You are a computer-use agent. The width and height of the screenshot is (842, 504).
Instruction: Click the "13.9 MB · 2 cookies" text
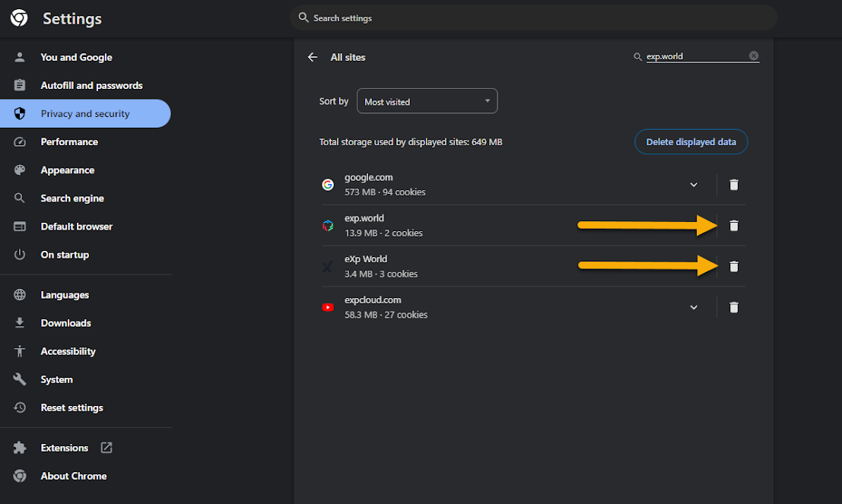tap(383, 233)
